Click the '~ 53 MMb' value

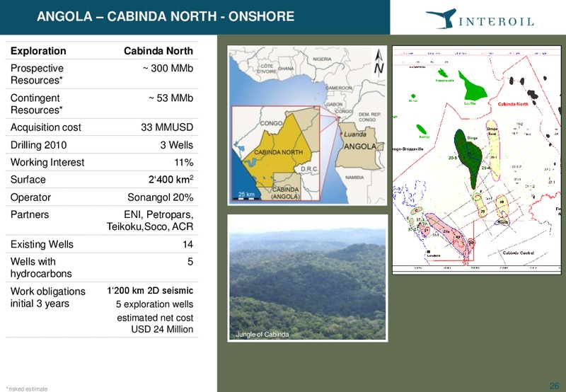(171, 98)
